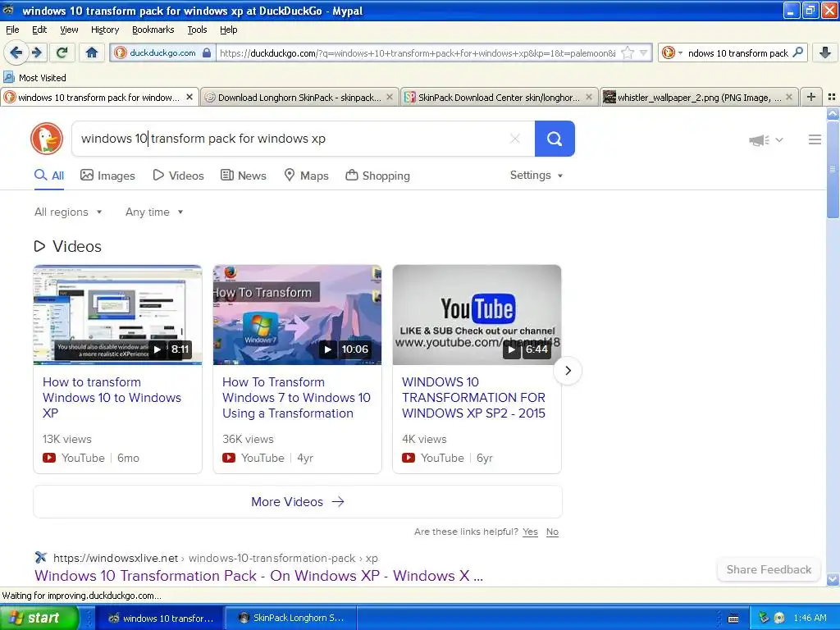The width and height of the screenshot is (840, 630).
Task: Click the scrollbar down arrow
Action: (x=833, y=579)
